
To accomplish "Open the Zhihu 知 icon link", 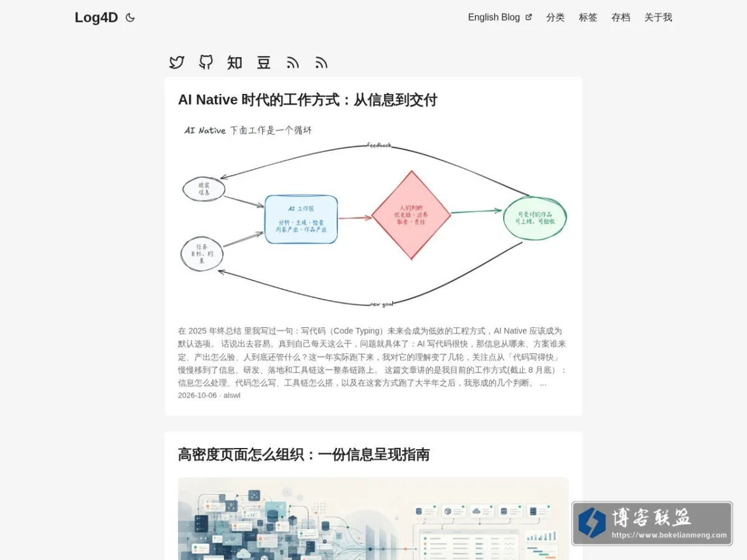I will click(x=235, y=62).
